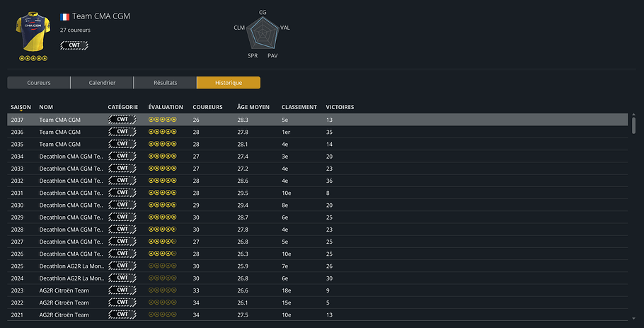Screen dimensions: 644x328
Task: Select the 2021 AG2R Citroën Team row
Action: (318, 315)
